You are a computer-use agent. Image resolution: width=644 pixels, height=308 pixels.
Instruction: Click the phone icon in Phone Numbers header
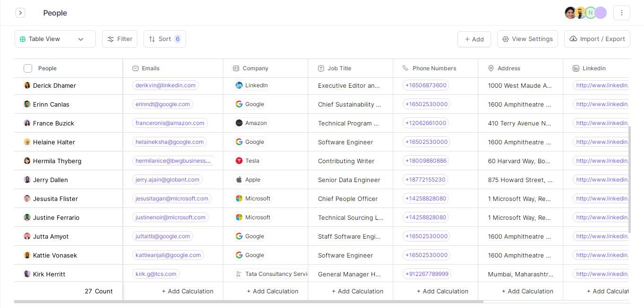[404, 68]
